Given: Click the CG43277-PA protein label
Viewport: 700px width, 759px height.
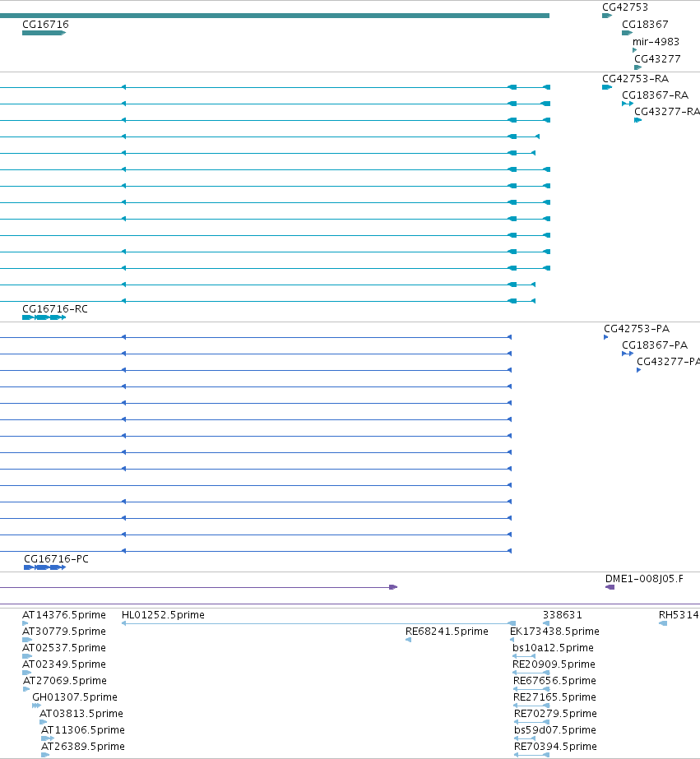Looking at the screenshot, I should click(x=668, y=362).
